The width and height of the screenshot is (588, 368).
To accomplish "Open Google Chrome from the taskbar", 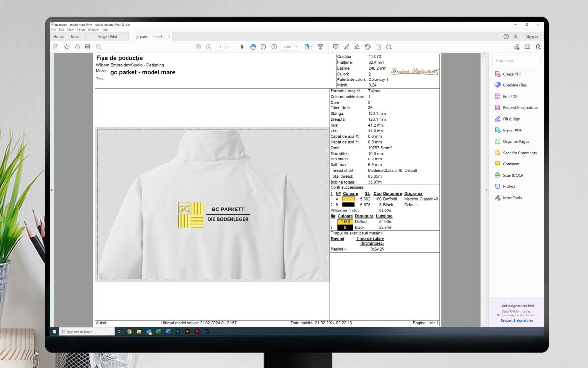I will tap(129, 332).
